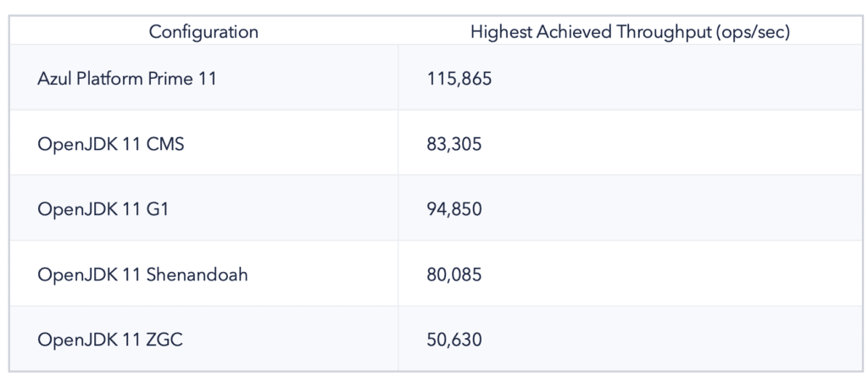Click the word Azul in first row
This screenshot has height=377, width=868.
(55, 79)
